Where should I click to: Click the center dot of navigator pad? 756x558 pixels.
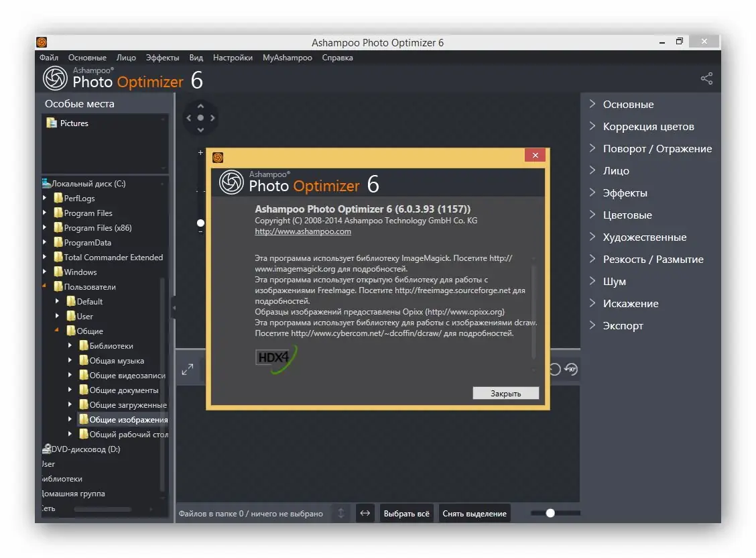point(200,117)
